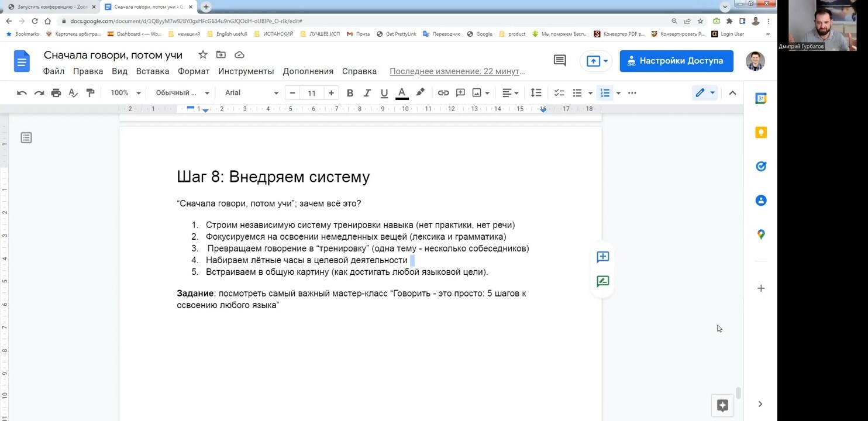Viewport: 868px width, 421px height.
Task: Show more toolbar options (three dots)
Action: 632,93
